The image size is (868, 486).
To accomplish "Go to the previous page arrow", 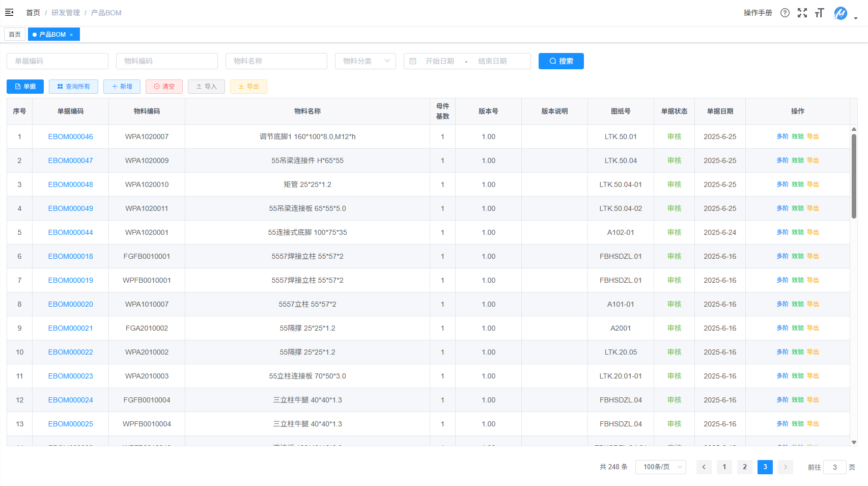I will tap(704, 467).
